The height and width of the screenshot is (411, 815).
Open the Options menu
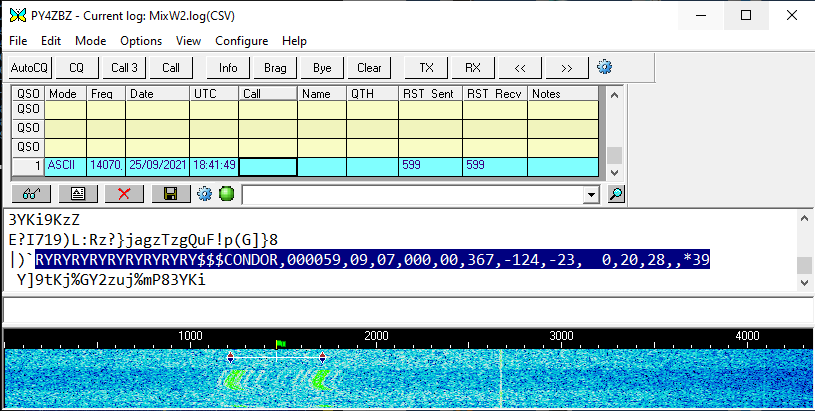pyautogui.click(x=141, y=41)
